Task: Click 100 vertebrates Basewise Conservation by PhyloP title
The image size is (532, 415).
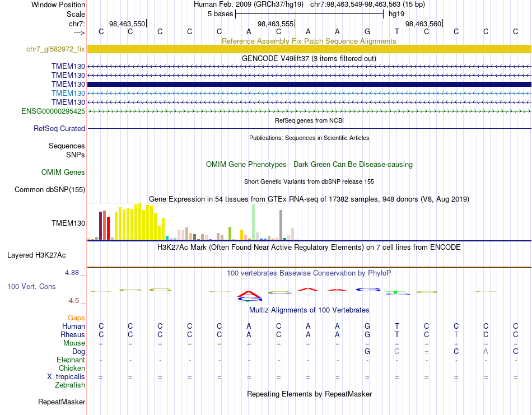Action: click(x=309, y=273)
